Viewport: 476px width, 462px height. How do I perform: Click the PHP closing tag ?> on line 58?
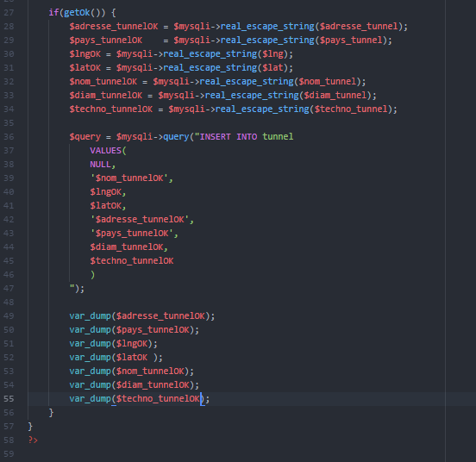coord(33,440)
